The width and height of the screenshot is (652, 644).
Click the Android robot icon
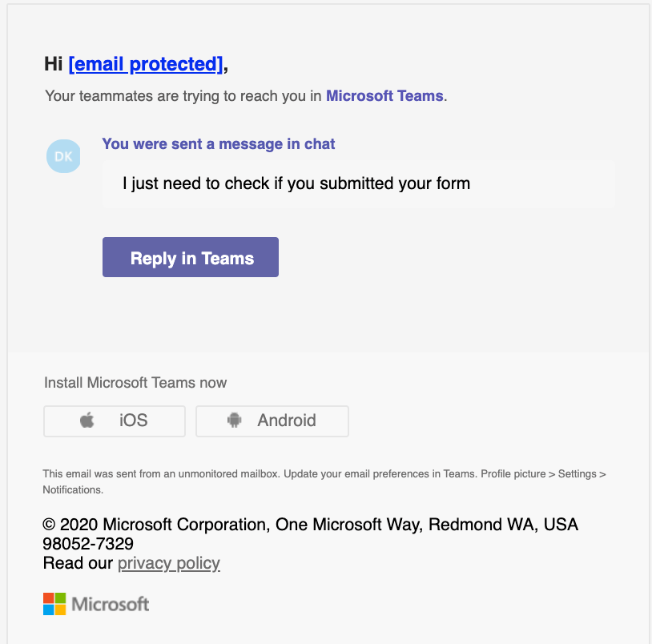(232, 421)
